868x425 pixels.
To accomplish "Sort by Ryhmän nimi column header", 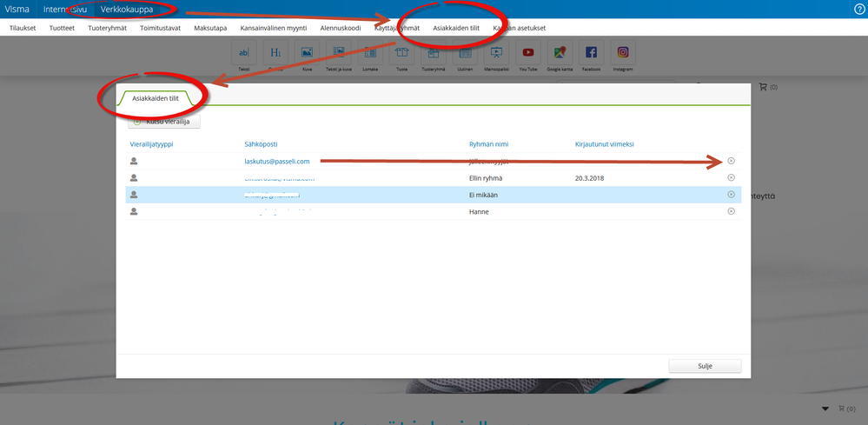I will (488, 144).
